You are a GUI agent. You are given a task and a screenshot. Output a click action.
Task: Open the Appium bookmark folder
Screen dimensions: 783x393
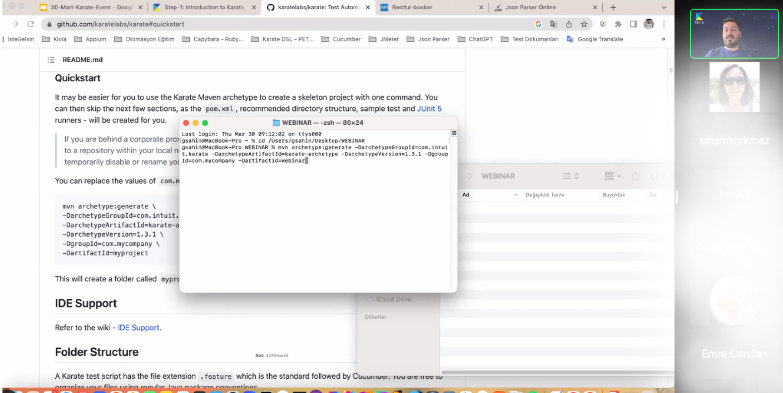90,39
